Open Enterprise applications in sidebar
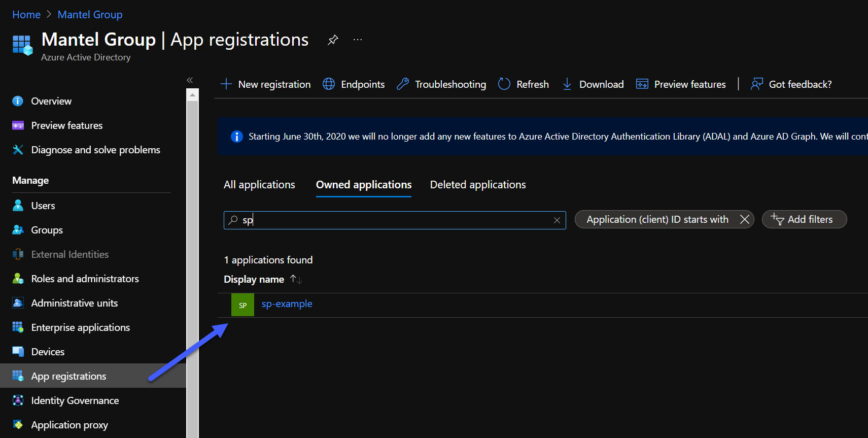 pos(81,327)
